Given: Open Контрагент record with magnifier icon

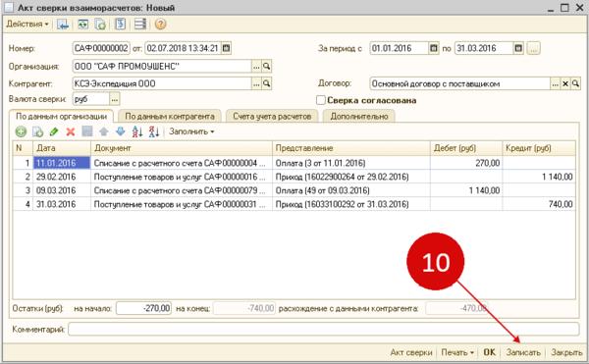Looking at the screenshot, I should [266, 83].
